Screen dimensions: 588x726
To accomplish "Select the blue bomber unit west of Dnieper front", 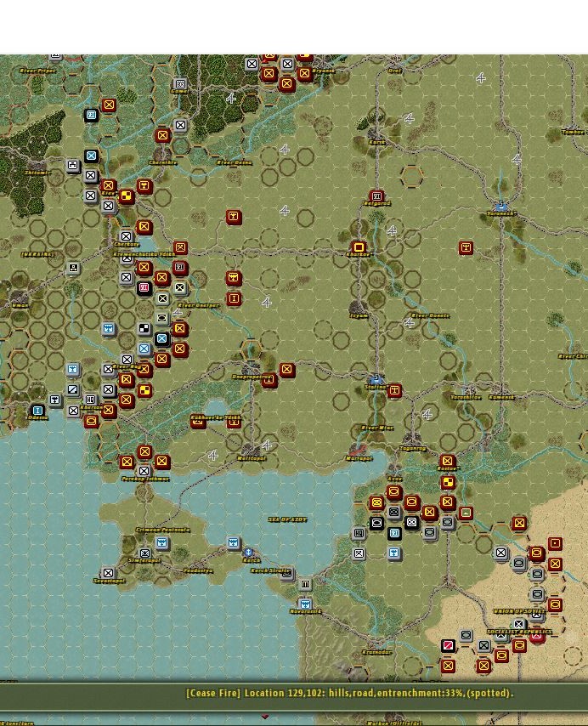I will click(108, 329).
